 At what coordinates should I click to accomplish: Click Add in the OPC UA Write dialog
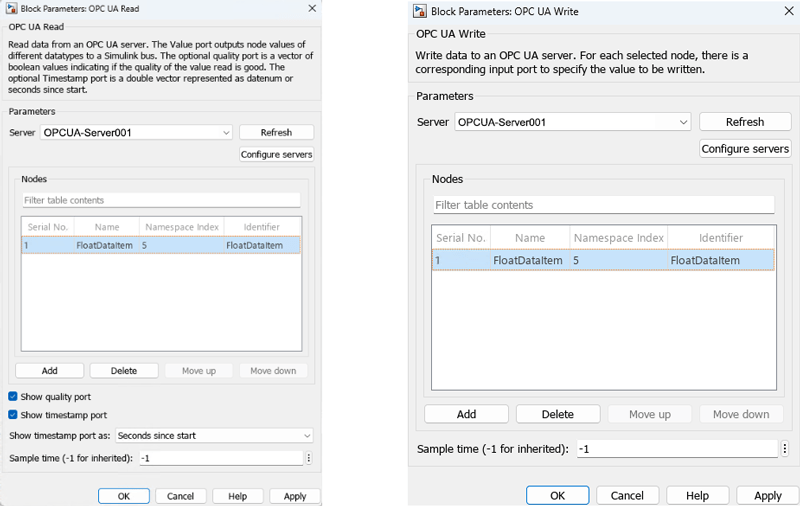(466, 414)
